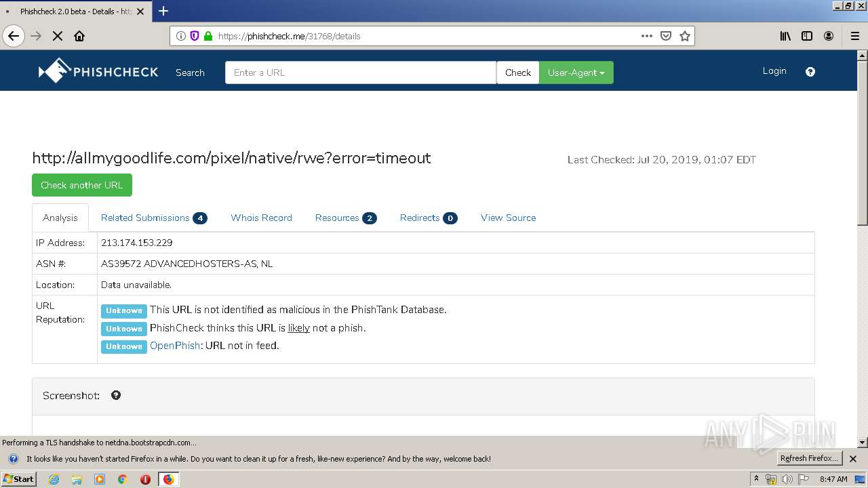Image resolution: width=868 pixels, height=488 pixels.
Task: Open the Windows Start menu
Action: tap(19, 479)
